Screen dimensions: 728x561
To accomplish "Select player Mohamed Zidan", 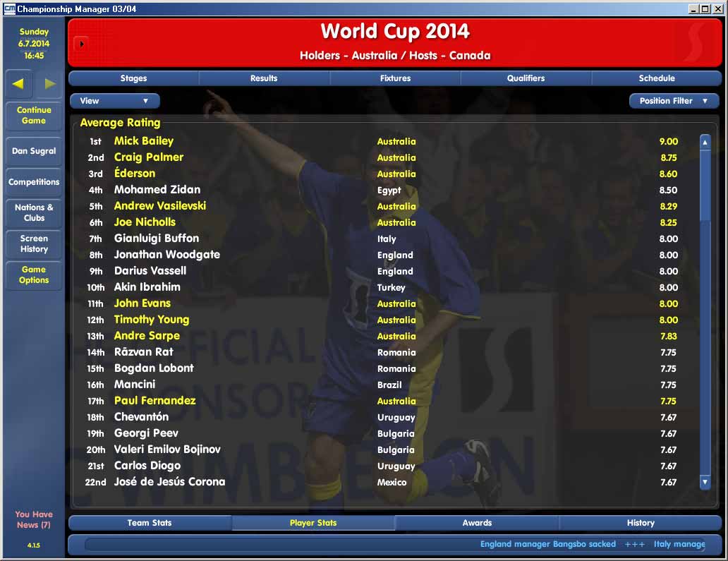I will [157, 190].
